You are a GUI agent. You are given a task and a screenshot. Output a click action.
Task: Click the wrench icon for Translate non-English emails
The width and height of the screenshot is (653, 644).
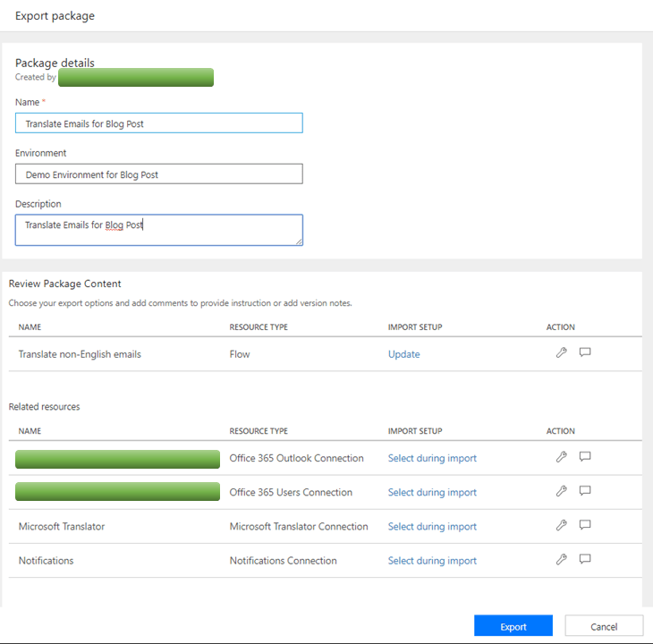(x=561, y=352)
